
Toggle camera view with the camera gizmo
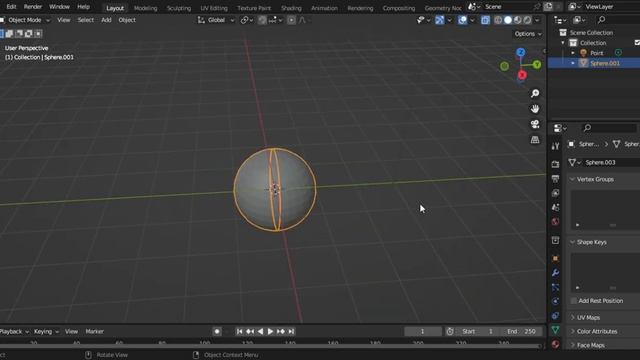pyautogui.click(x=535, y=124)
